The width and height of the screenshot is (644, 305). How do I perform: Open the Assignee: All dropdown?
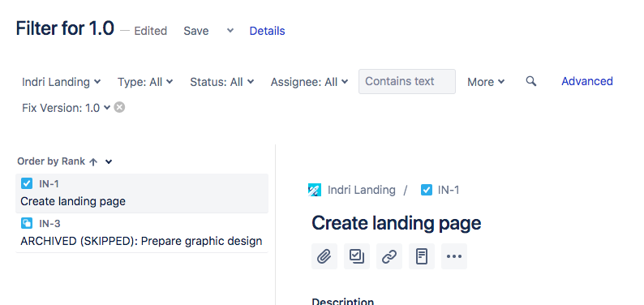309,82
